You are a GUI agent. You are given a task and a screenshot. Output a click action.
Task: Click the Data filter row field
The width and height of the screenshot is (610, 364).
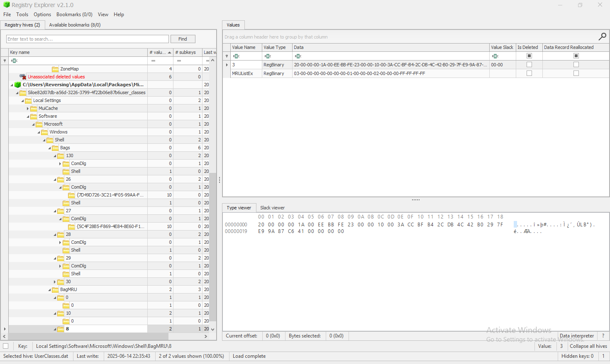391,56
